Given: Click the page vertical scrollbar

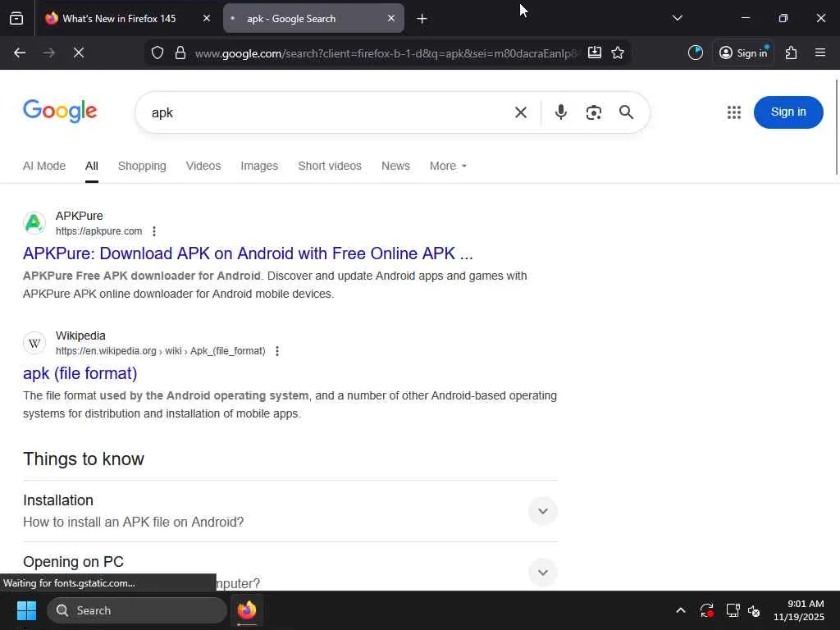Looking at the screenshot, I should 837,127.
